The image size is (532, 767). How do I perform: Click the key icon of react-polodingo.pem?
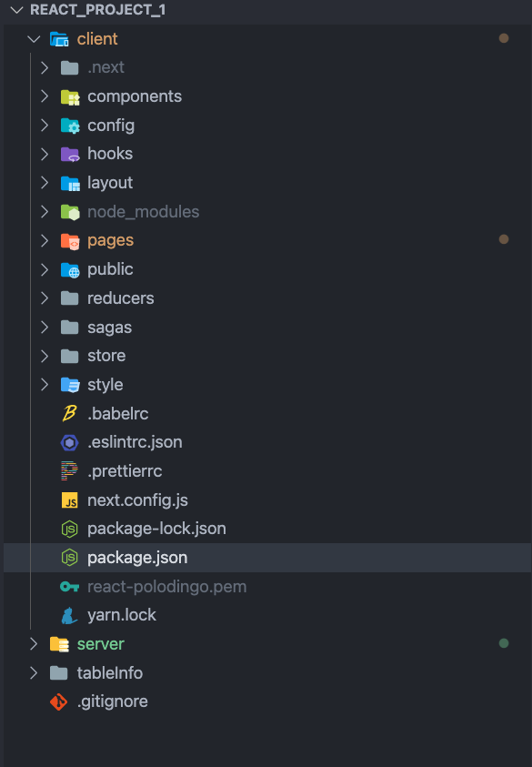[69, 586]
